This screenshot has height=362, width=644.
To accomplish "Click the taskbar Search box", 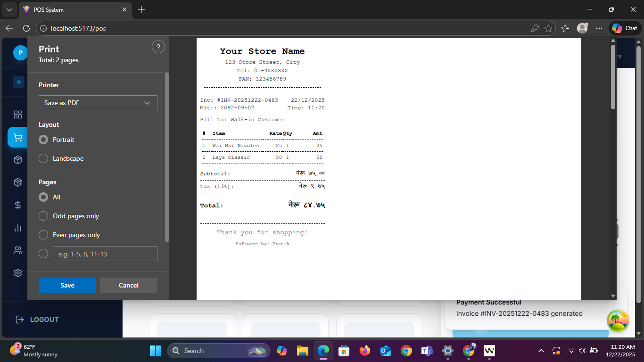I will tap(219, 351).
